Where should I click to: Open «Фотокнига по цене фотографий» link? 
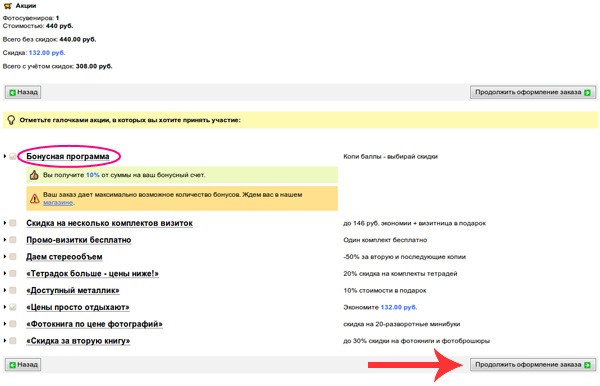pos(94,324)
